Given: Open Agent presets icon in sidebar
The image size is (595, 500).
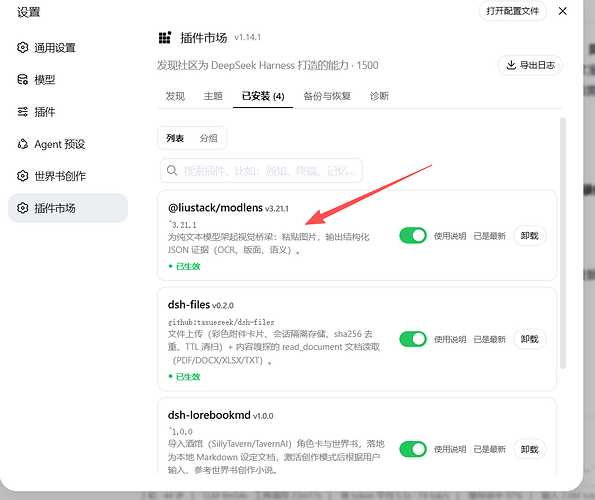Looking at the screenshot, I should (x=22, y=144).
